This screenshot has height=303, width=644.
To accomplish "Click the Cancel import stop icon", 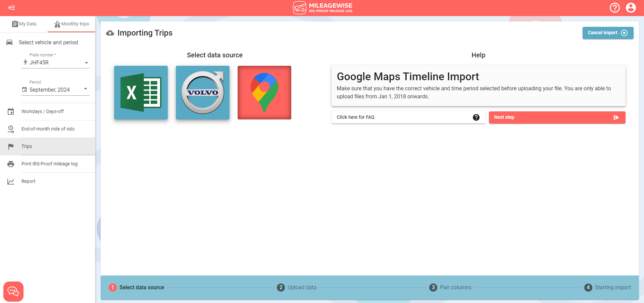I will (x=624, y=33).
